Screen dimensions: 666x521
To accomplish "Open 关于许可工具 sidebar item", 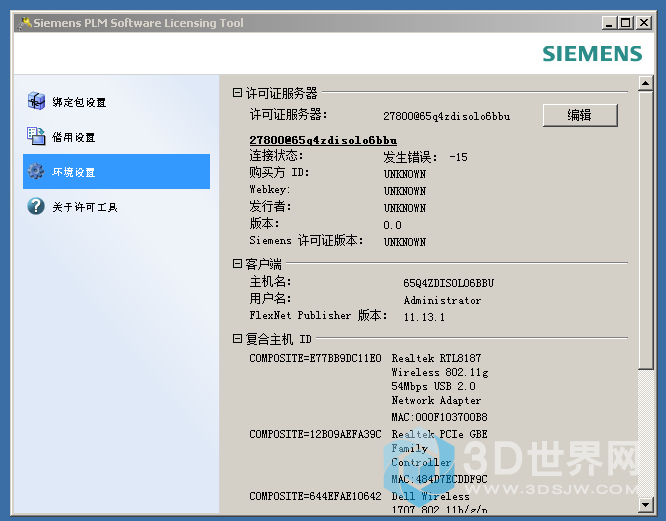I will pyautogui.click(x=116, y=206).
